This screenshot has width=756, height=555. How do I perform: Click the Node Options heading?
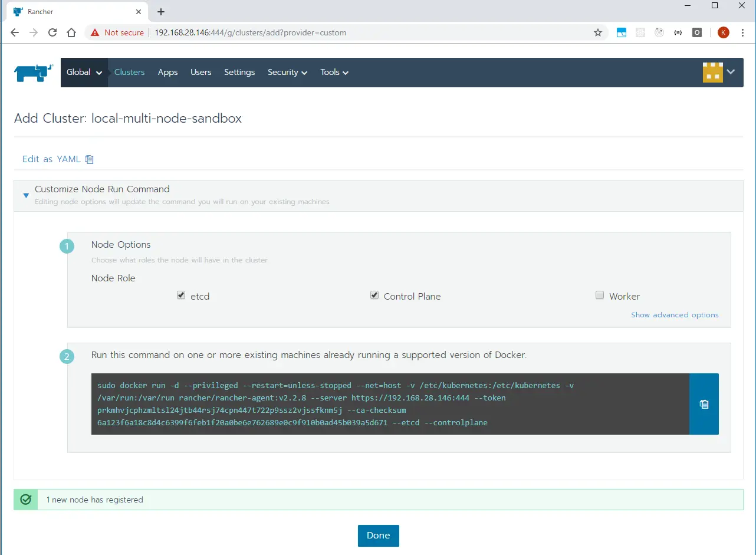pos(121,245)
